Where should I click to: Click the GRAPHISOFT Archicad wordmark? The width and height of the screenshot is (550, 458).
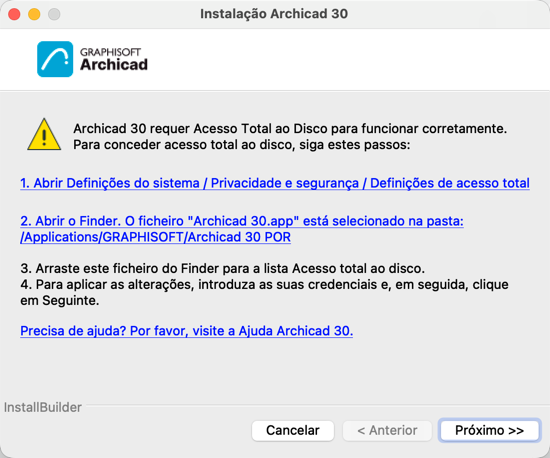114,60
